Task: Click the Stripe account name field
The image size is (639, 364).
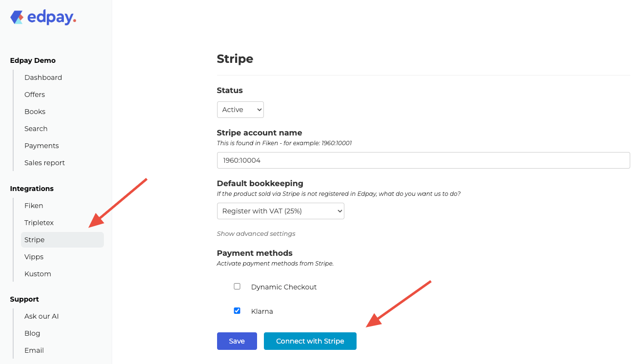Action: (x=423, y=160)
